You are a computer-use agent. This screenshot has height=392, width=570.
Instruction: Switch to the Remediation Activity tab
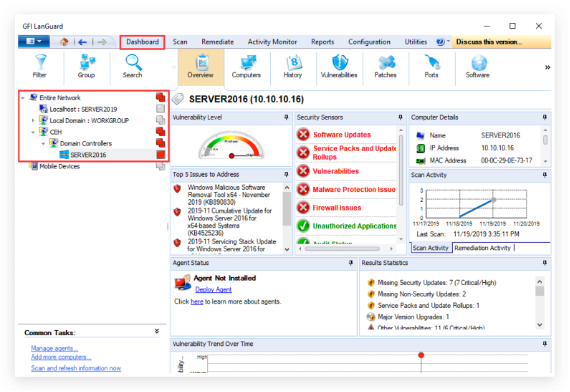[x=483, y=248]
